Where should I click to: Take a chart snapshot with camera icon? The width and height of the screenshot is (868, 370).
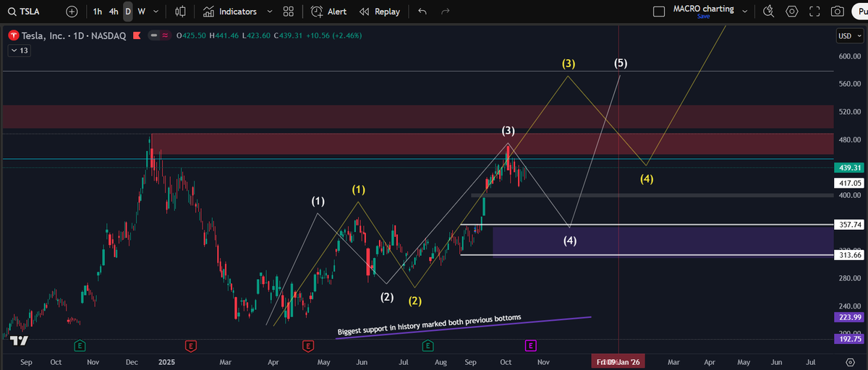(x=837, y=12)
